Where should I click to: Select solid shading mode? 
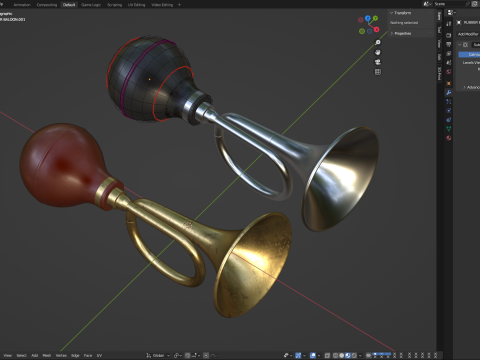point(342,355)
